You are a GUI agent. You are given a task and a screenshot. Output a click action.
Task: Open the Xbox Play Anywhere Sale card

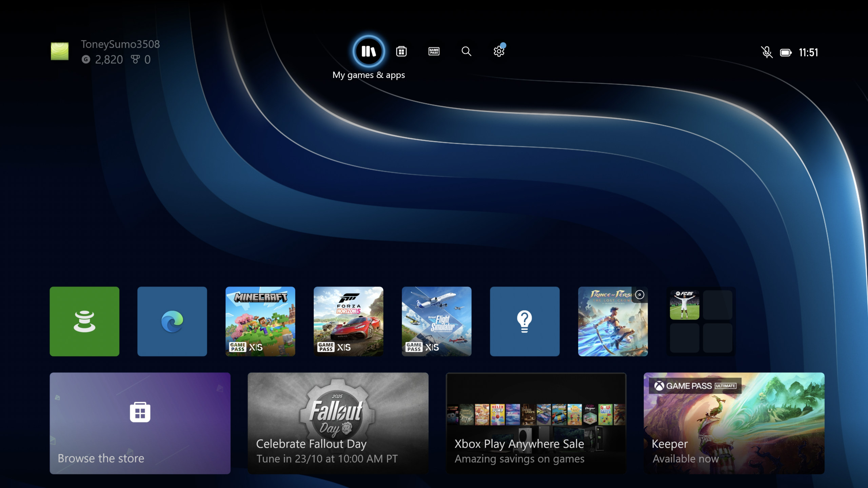click(536, 423)
